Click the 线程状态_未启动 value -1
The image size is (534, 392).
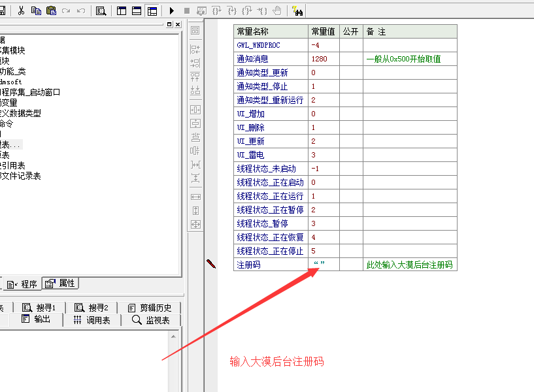(315, 169)
